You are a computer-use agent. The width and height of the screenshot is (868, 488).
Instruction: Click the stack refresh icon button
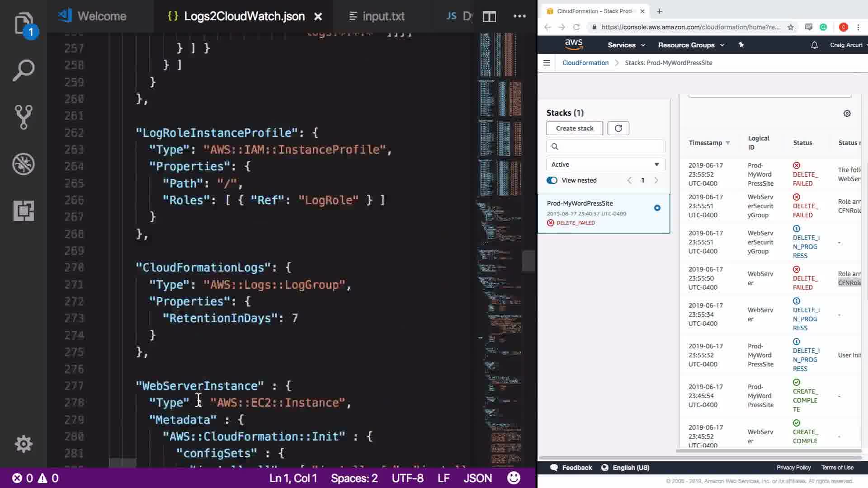(x=618, y=128)
